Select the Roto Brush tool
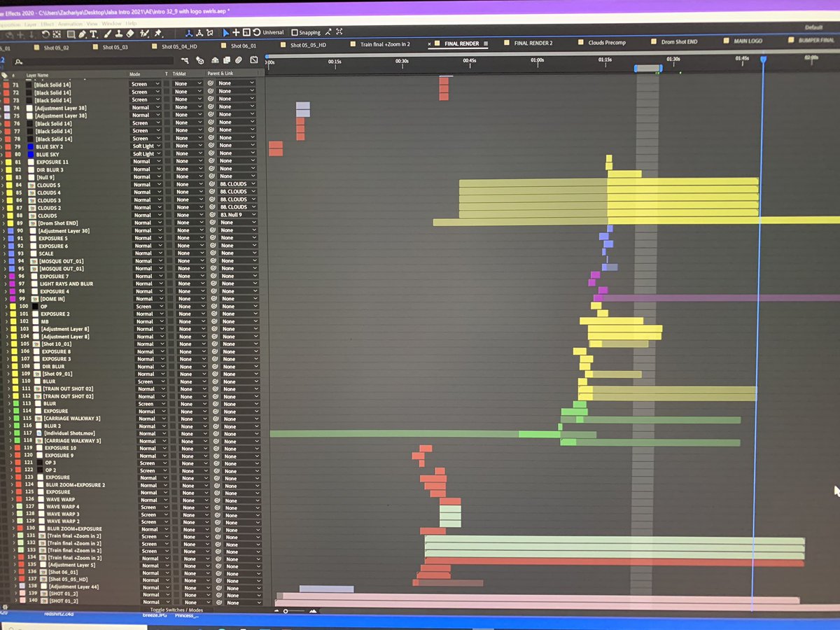Image resolution: width=840 pixels, height=630 pixels. pyautogui.click(x=144, y=34)
